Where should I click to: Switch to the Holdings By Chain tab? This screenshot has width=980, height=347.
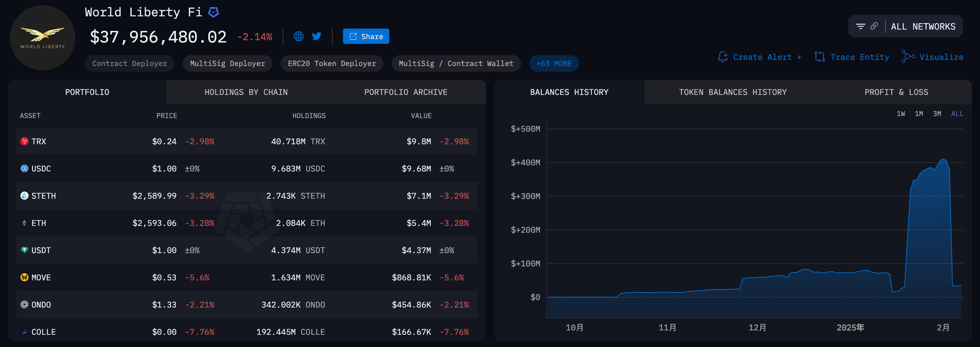click(246, 92)
